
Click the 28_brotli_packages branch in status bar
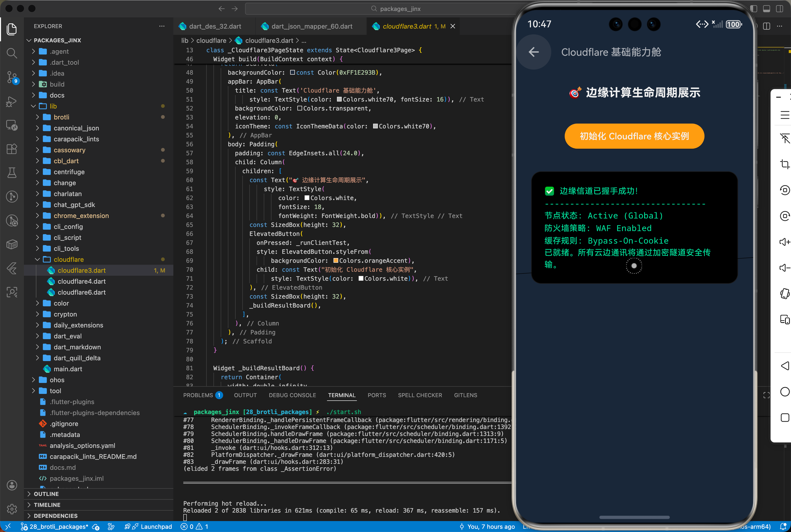coord(58,526)
